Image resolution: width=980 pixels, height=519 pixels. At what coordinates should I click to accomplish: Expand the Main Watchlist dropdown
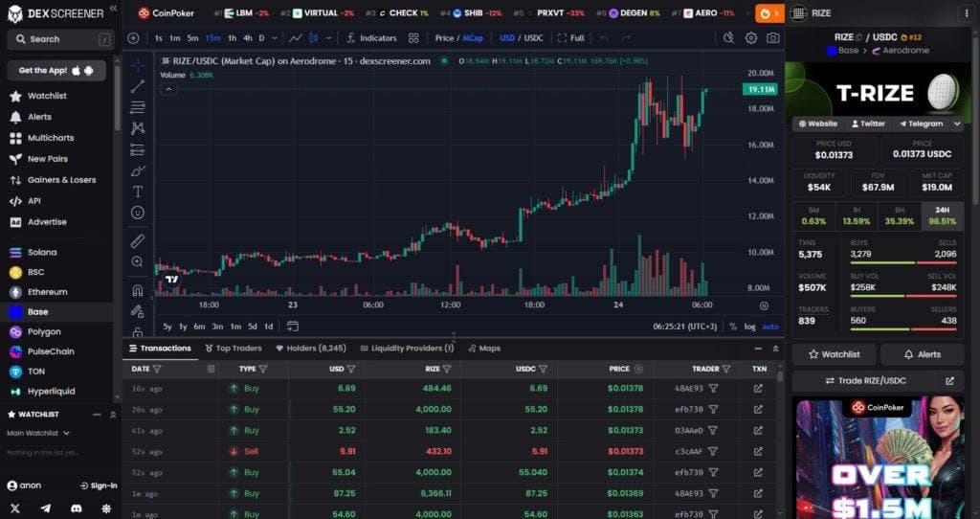pos(38,433)
